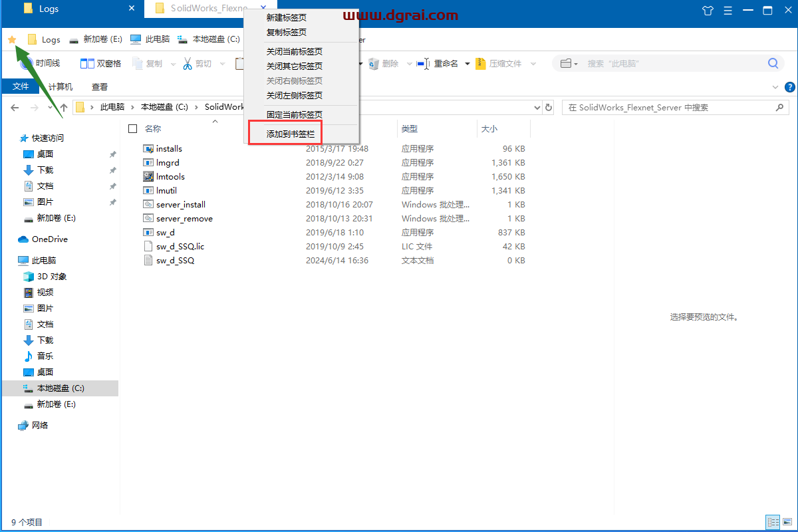Screen dimensions: 798x532
Task: Expand the address bar history dropdown
Action: tap(538, 108)
